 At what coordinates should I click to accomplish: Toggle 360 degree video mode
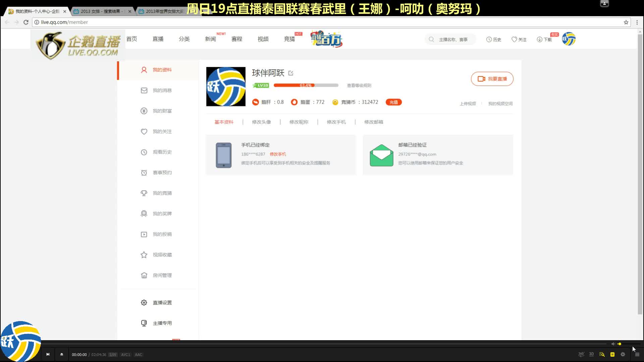pyautogui.click(x=581, y=354)
